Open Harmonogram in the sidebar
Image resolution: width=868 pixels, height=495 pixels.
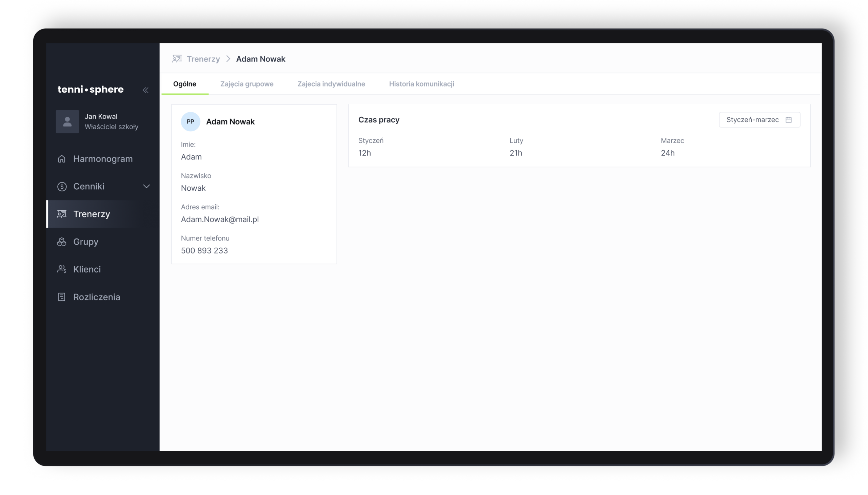point(103,159)
